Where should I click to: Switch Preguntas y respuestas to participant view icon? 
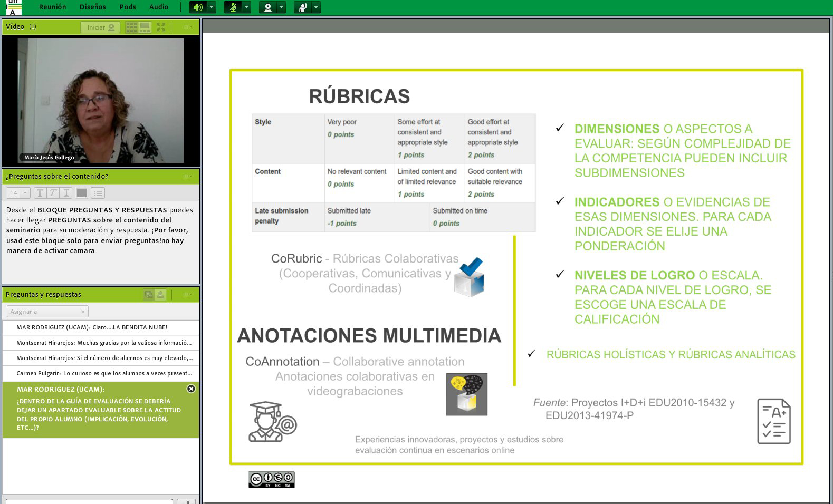point(160,295)
